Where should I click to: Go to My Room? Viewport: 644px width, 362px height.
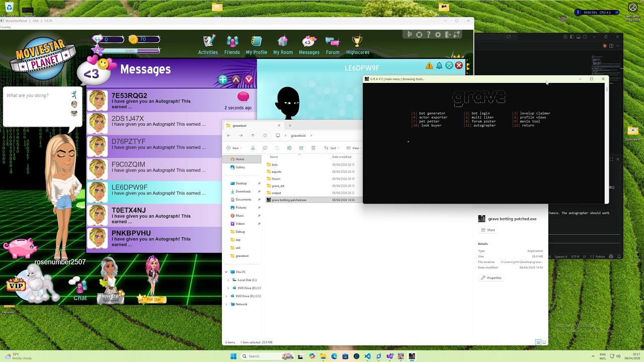(283, 44)
